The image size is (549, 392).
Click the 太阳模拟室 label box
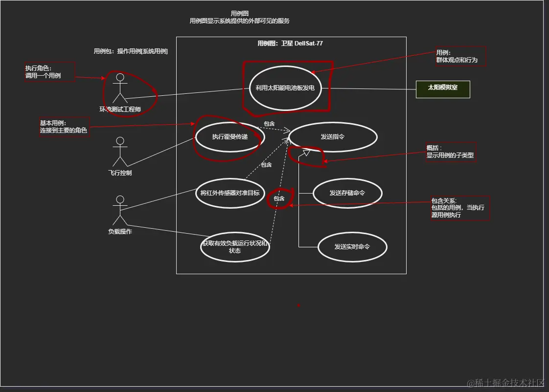(x=442, y=88)
